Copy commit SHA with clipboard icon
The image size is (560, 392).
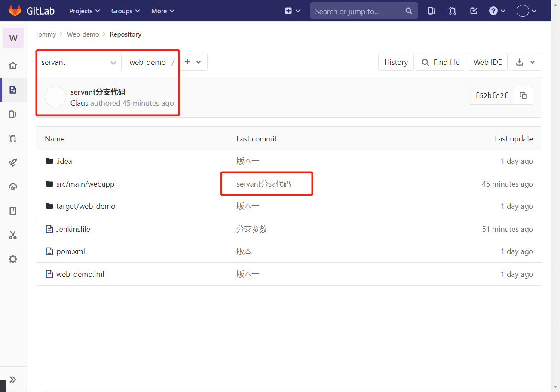(523, 95)
